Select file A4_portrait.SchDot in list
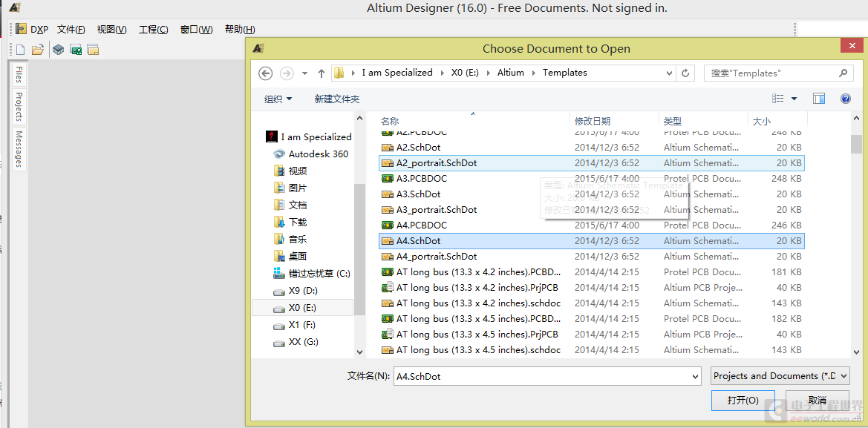868x428 pixels. pyautogui.click(x=591, y=257)
